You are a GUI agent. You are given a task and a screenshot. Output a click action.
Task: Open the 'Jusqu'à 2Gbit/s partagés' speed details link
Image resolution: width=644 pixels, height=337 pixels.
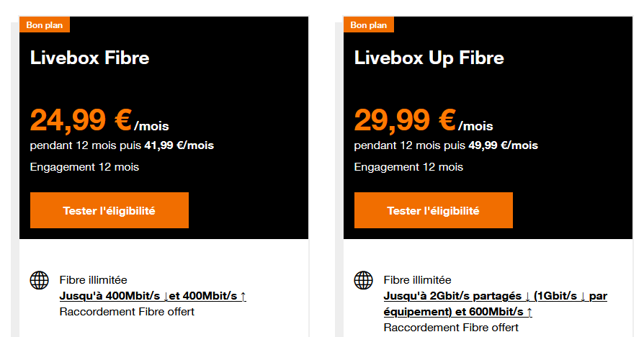click(496, 304)
